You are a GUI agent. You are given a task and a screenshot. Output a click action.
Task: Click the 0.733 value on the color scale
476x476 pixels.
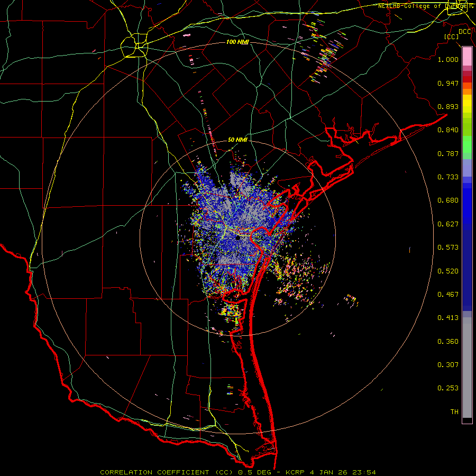click(448, 177)
